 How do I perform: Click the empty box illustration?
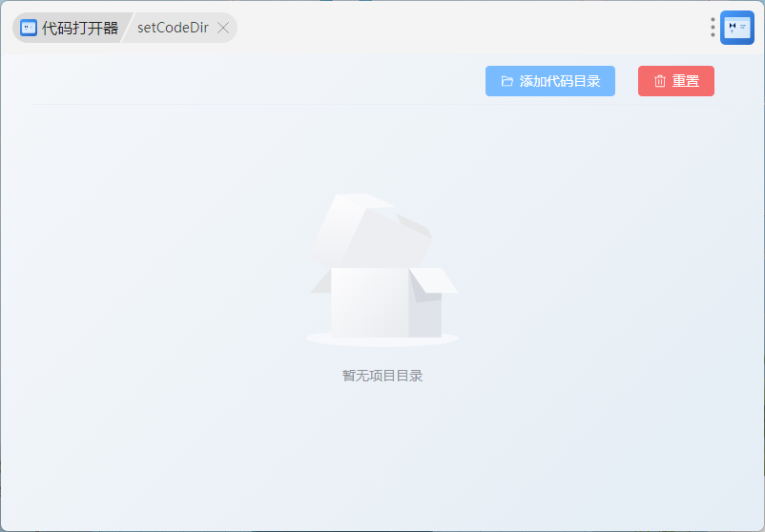tap(382, 270)
